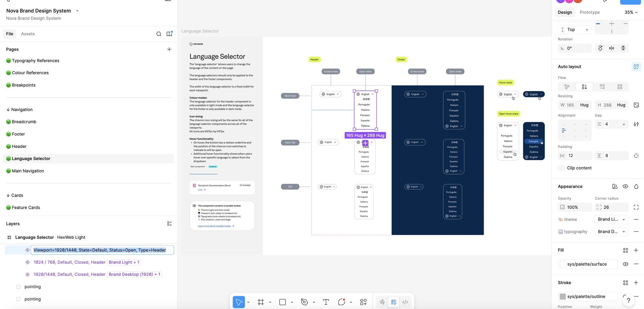Click the search icon in left panel
The width and height of the screenshot is (644, 309).
(x=159, y=34)
